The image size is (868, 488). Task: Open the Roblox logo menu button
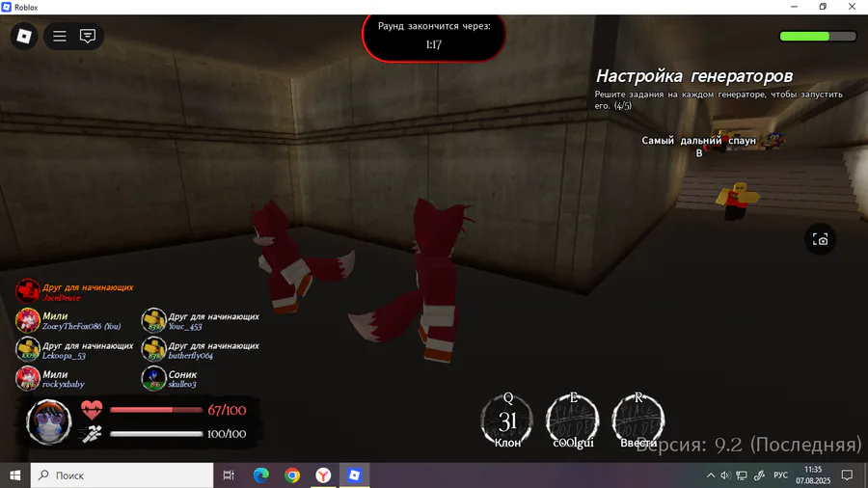(24, 36)
